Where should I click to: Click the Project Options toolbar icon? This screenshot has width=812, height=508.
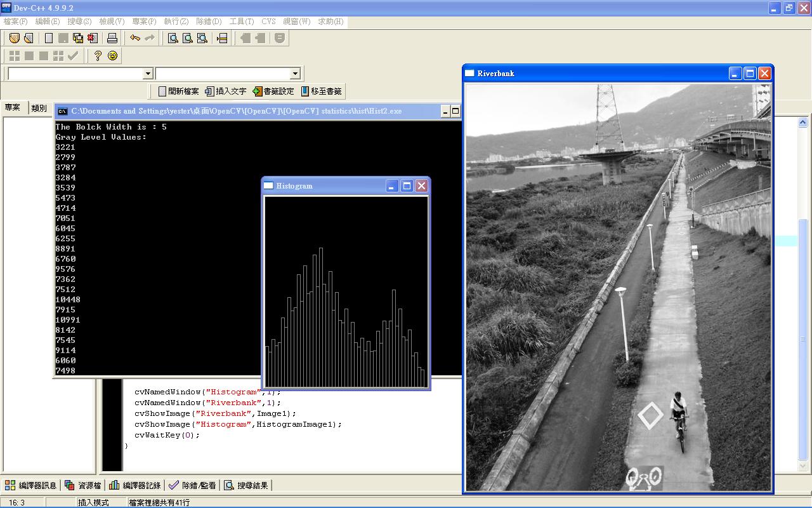[x=280, y=38]
